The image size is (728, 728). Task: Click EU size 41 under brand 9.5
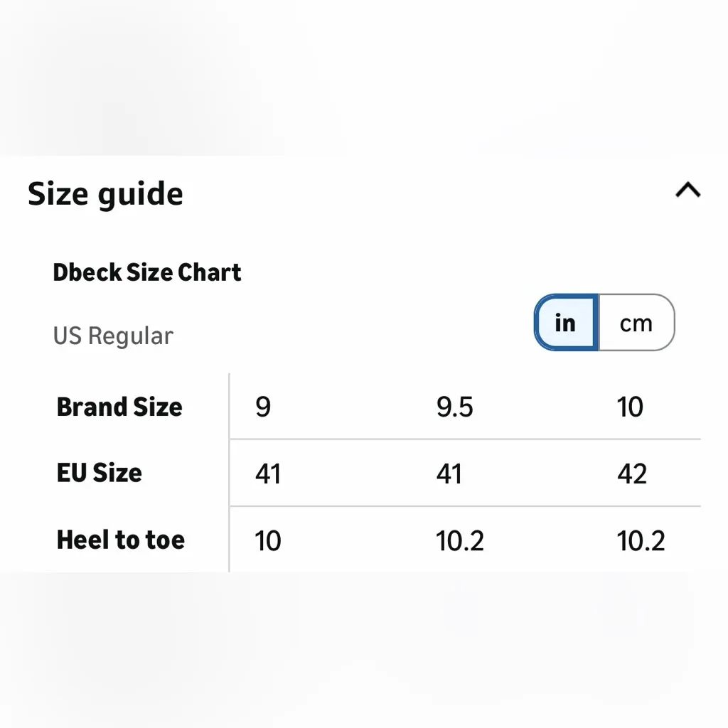[x=449, y=473]
